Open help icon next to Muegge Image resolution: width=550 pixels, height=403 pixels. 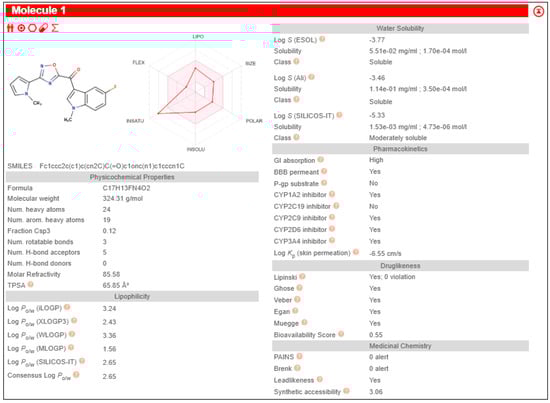[x=304, y=322]
